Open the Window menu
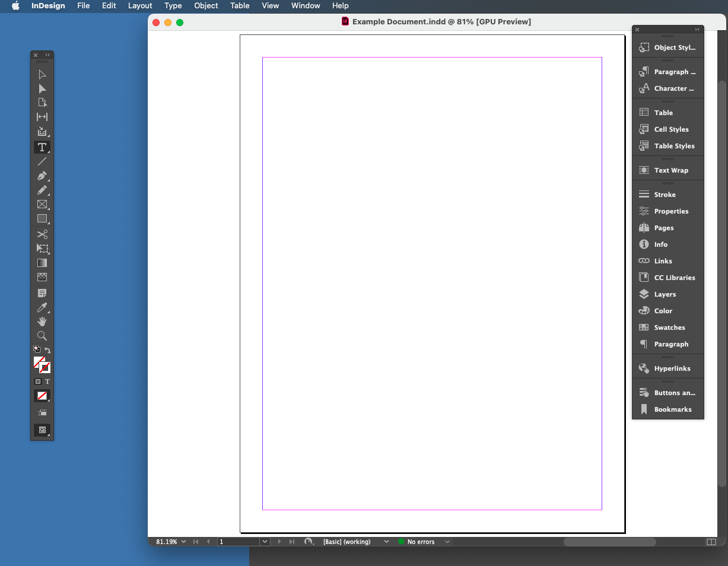Viewport: 728px width, 566px height. pyautogui.click(x=306, y=6)
